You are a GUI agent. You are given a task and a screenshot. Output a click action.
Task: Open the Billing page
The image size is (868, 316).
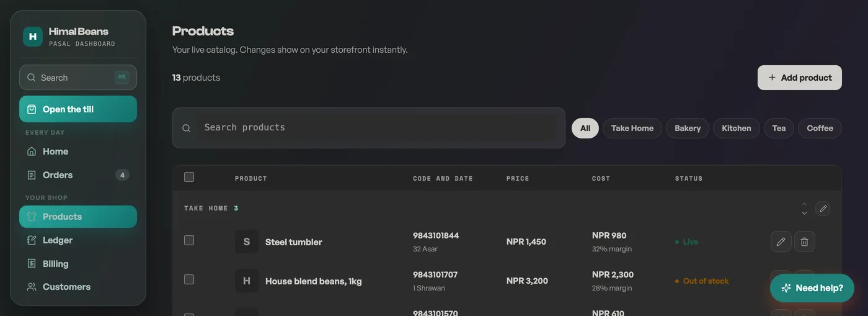click(x=78, y=264)
